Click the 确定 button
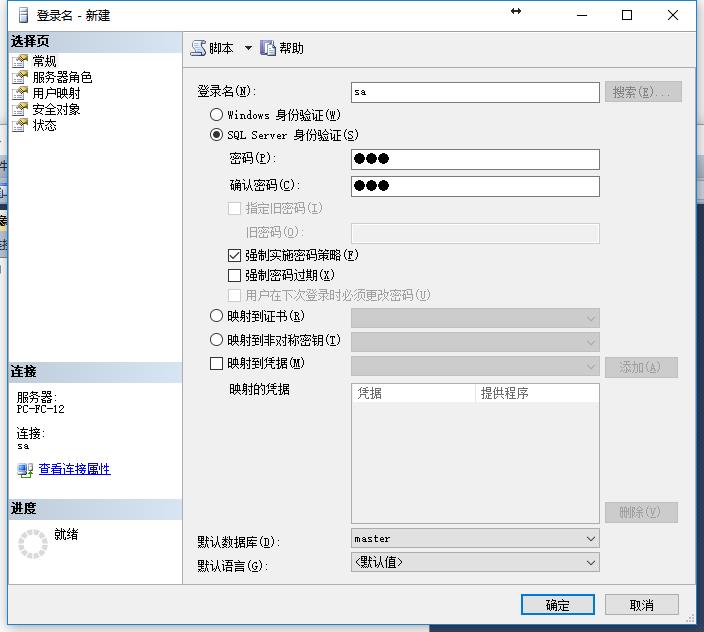This screenshot has width=704, height=632. 558,605
